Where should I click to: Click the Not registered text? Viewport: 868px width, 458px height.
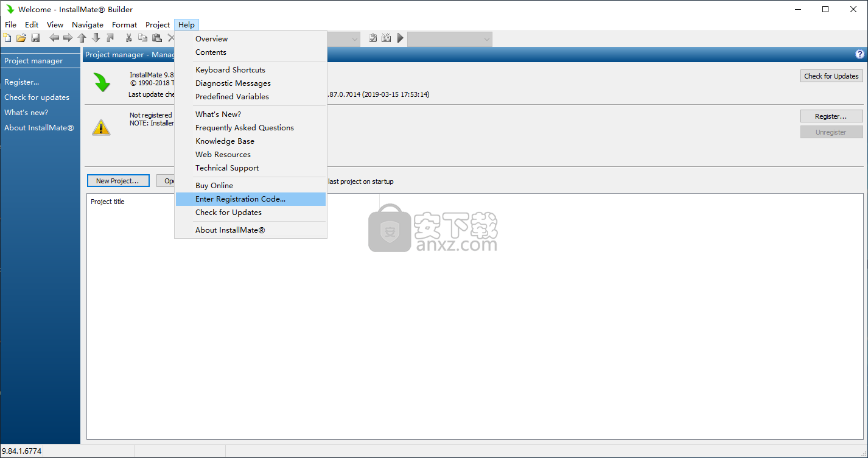click(151, 115)
